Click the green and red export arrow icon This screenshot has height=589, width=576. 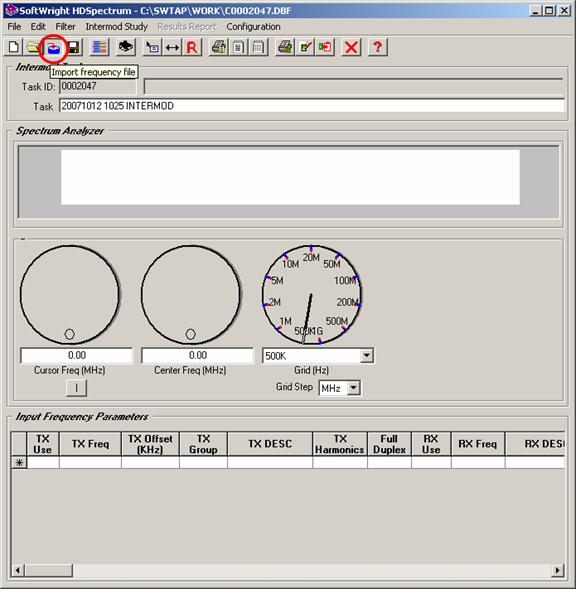pyautogui.click(x=325, y=47)
